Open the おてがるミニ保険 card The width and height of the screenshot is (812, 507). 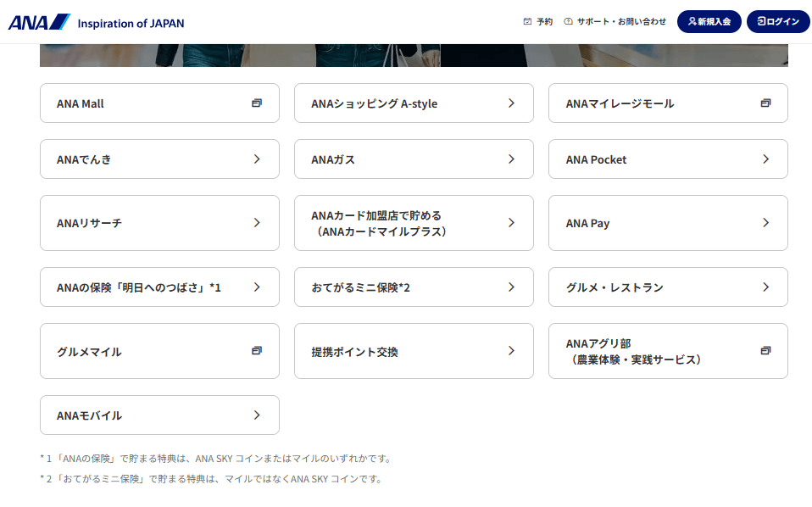tap(414, 287)
